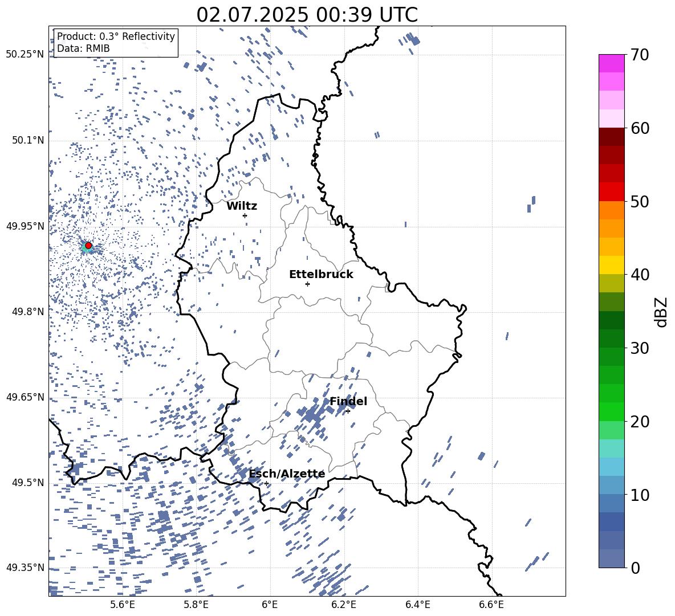
Task: Click the 50.25°N latitude label
Action: click(25, 55)
